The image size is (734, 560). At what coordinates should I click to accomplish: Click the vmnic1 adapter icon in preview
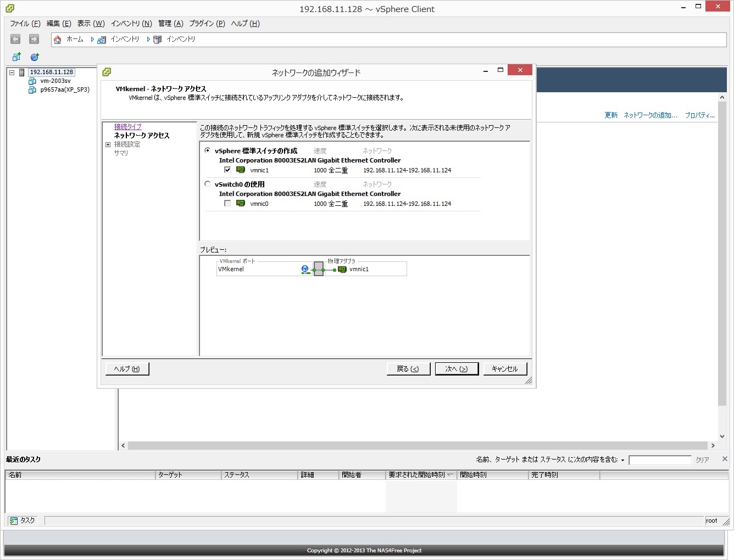342,270
